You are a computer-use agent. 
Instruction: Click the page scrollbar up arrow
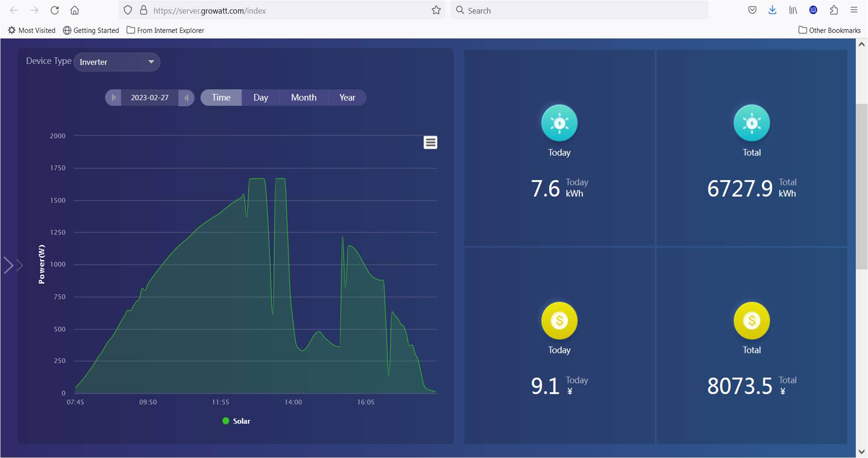862,44
